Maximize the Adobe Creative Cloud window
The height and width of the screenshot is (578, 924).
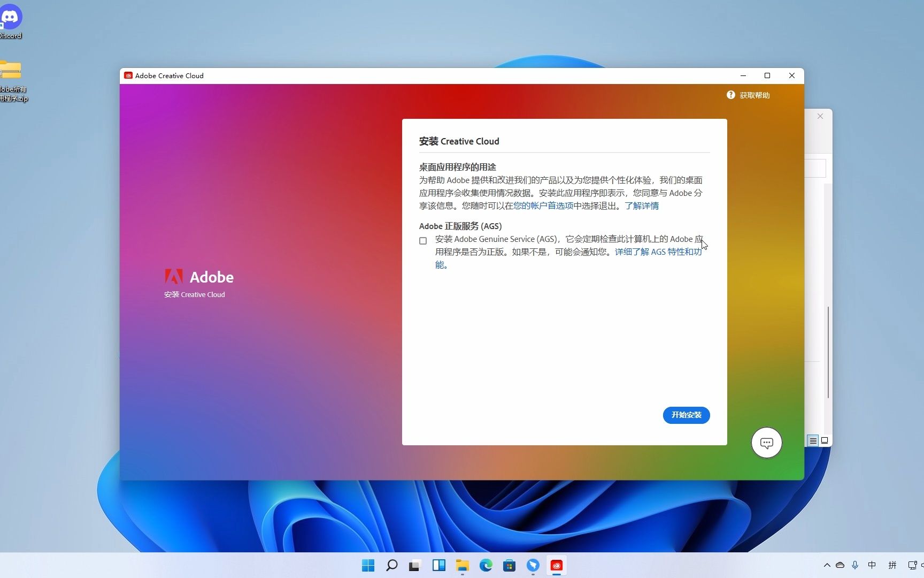tap(767, 75)
